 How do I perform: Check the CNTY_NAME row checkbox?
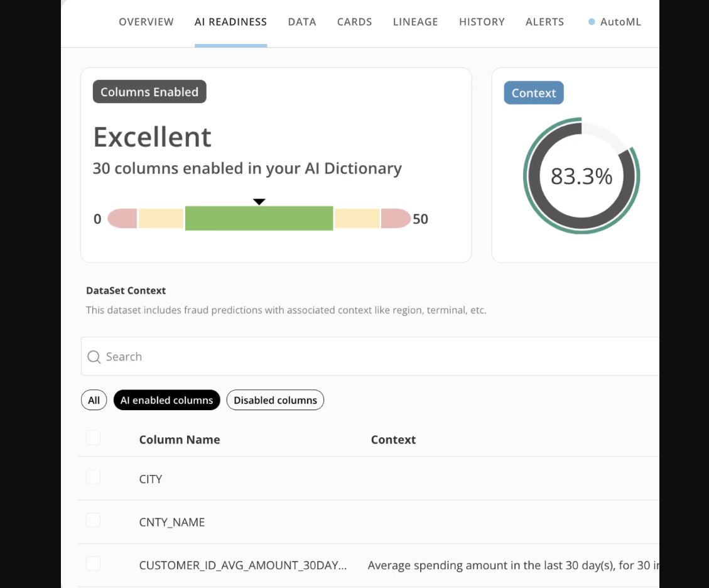point(93,520)
